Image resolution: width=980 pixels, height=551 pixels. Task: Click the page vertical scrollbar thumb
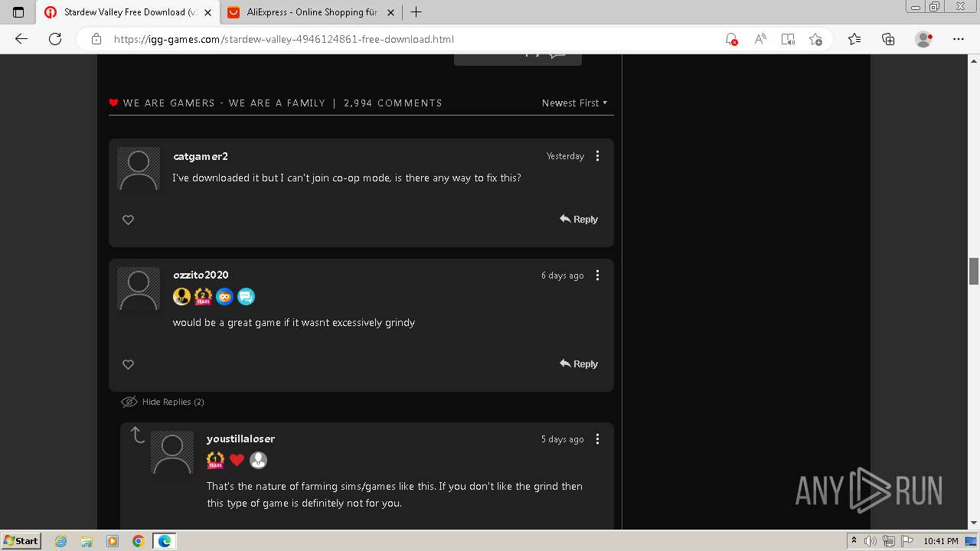[x=974, y=272]
